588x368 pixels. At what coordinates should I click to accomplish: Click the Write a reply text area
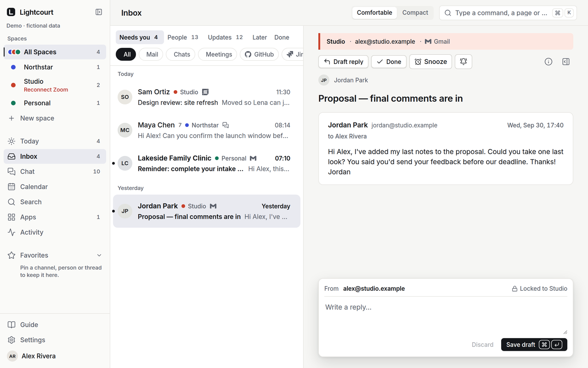click(x=446, y=317)
